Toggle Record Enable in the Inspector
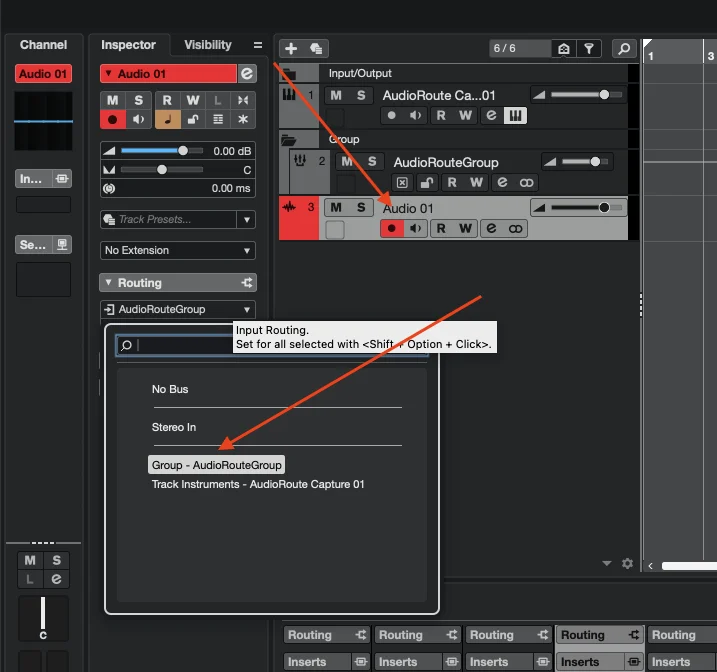The width and height of the screenshot is (717, 672). click(x=112, y=119)
